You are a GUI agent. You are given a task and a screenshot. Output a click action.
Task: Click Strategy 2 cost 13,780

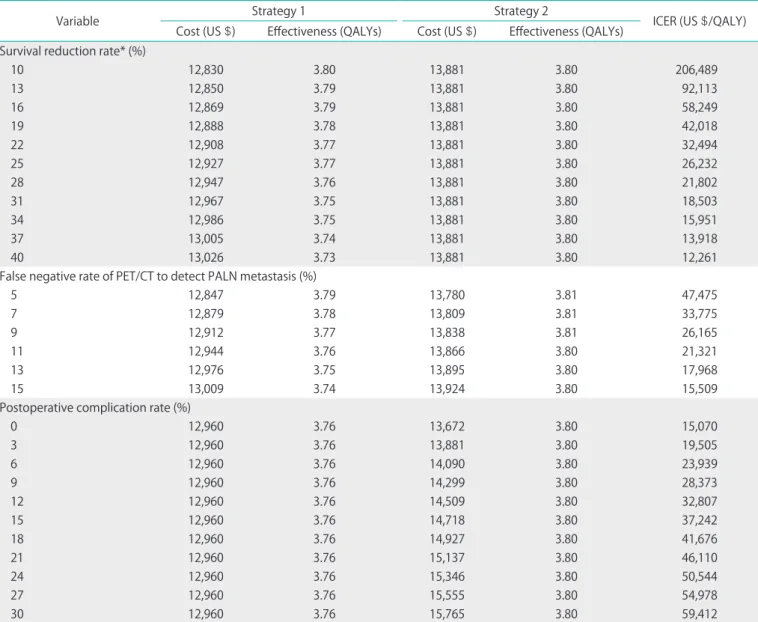point(447,295)
